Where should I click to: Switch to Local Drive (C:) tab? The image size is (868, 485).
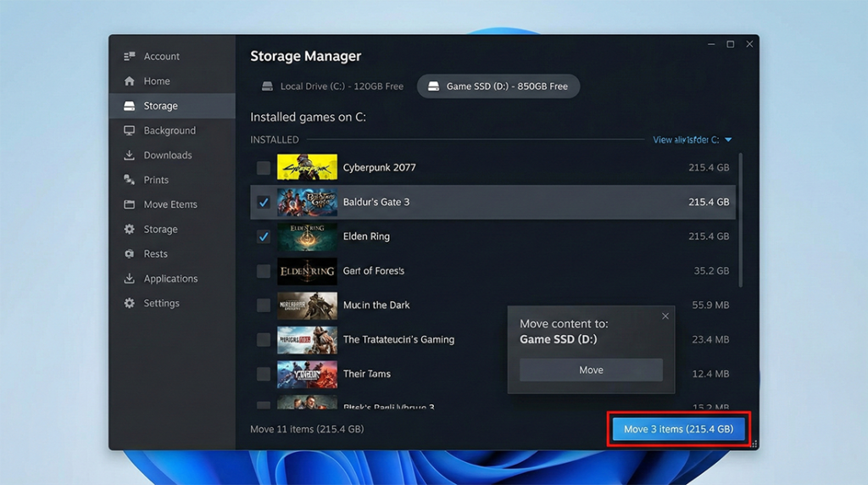coord(332,86)
